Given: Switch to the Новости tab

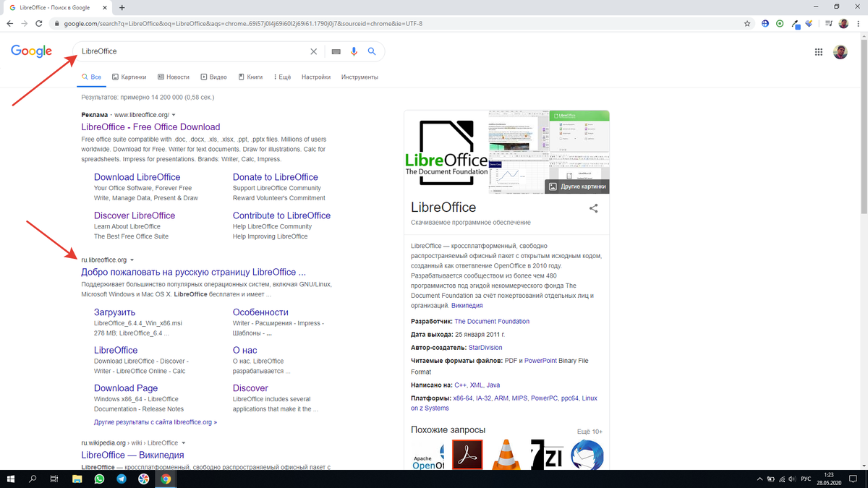Looking at the screenshot, I should click(173, 77).
